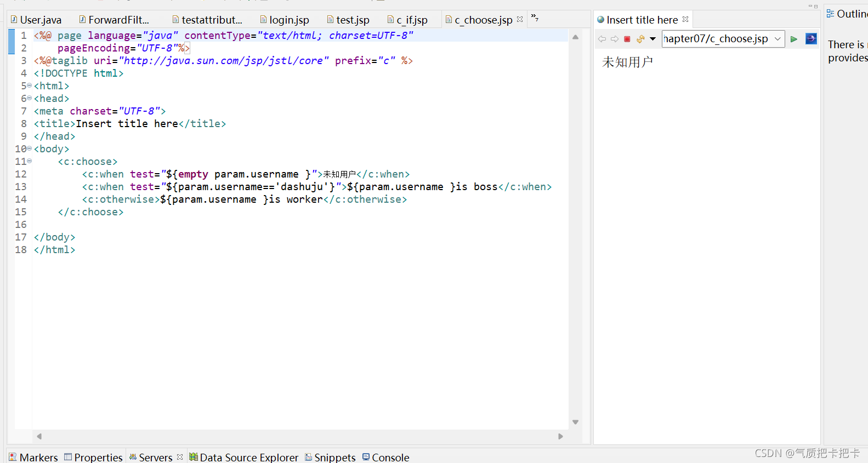Switch to the testattribut... editor tab
This screenshot has height=463, width=868.
207,20
